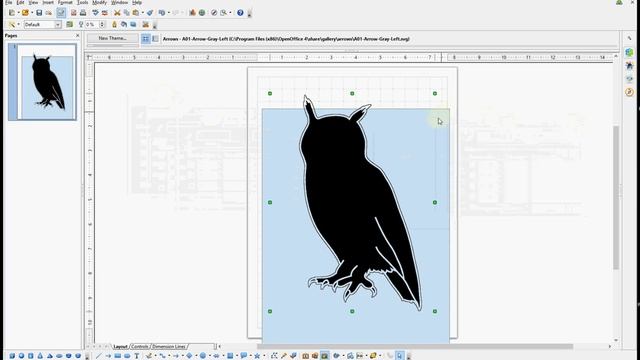The height and width of the screenshot is (360, 640).
Task: Click the Chart insert icon
Action: click(x=192, y=13)
